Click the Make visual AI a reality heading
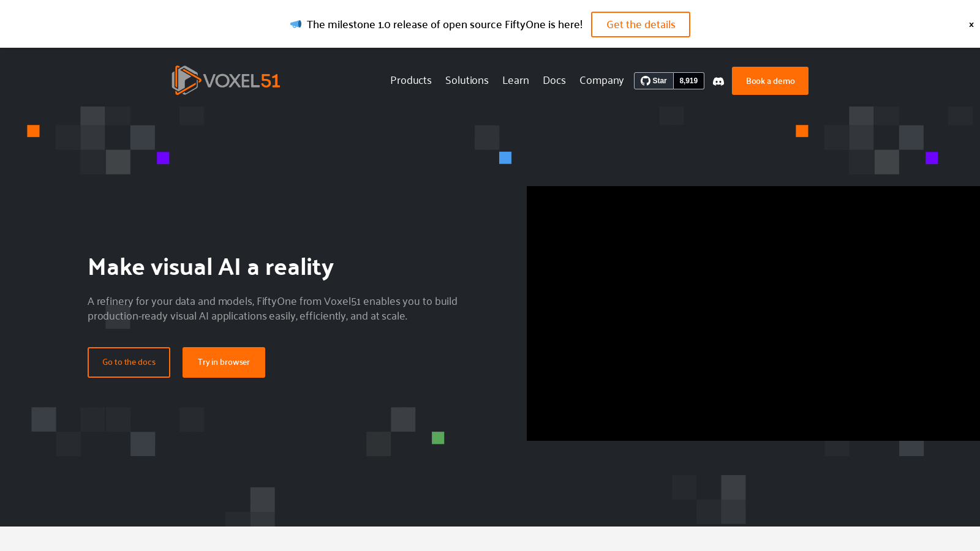Image resolution: width=980 pixels, height=551 pixels. [x=211, y=268]
